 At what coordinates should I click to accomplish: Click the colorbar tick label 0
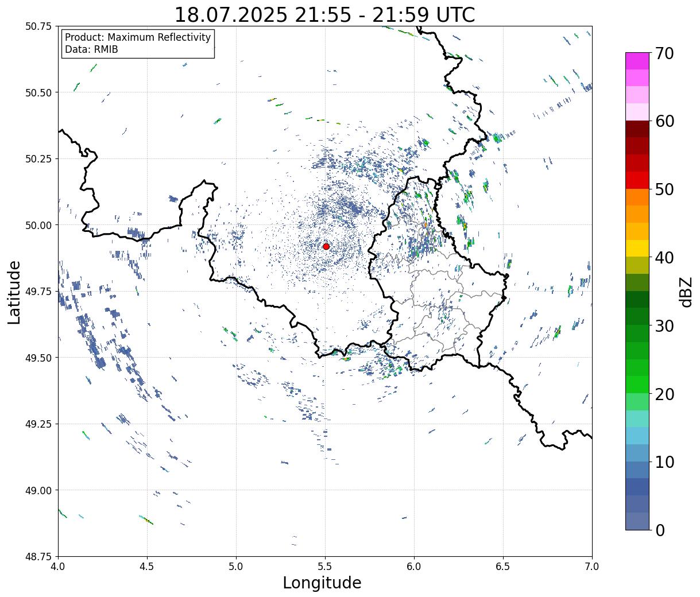pos(660,530)
